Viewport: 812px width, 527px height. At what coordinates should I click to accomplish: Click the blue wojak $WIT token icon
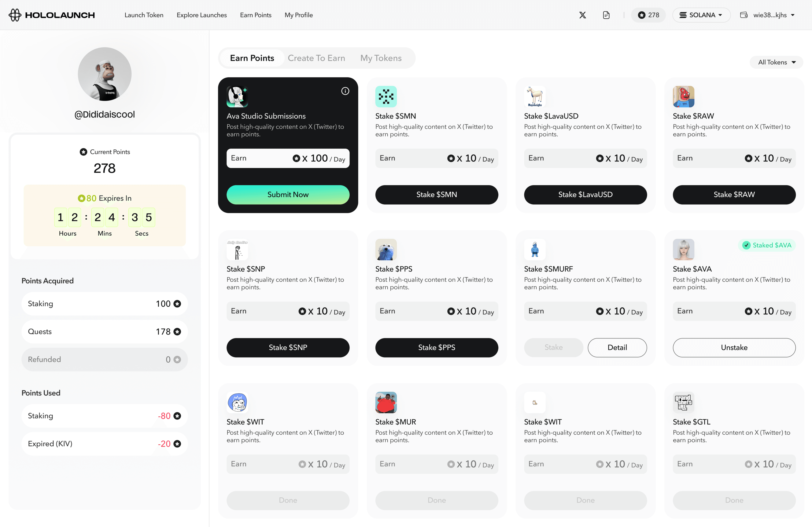click(237, 402)
